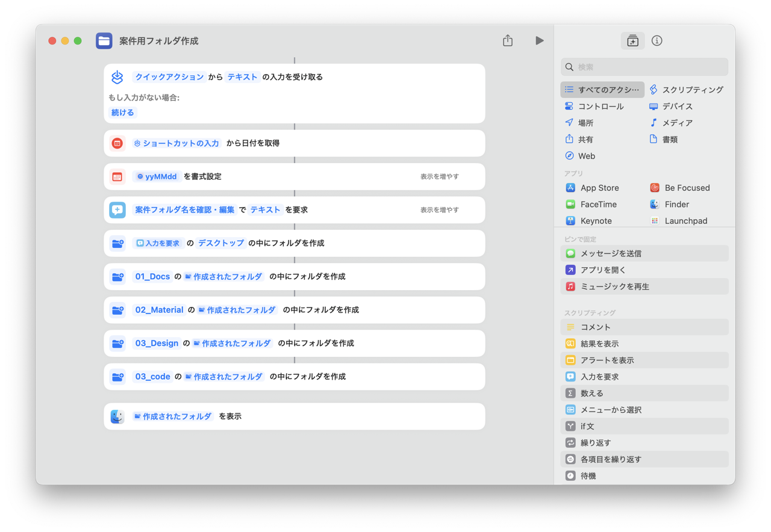The height and width of the screenshot is (532, 771).
Task: Select the スクリプティング category
Action: tap(686, 90)
